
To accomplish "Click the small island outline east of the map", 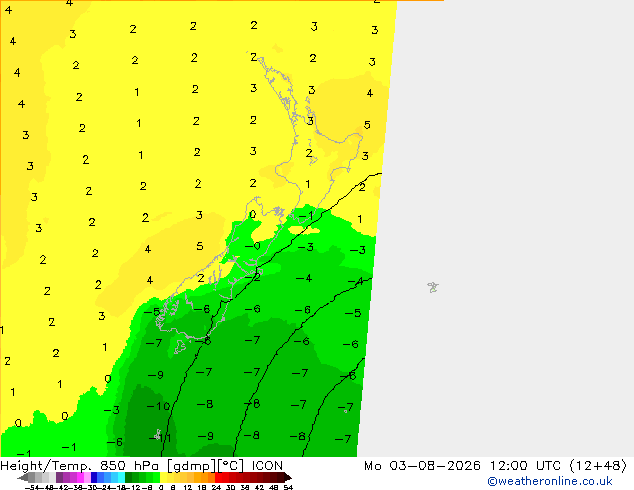I will coord(433,287).
